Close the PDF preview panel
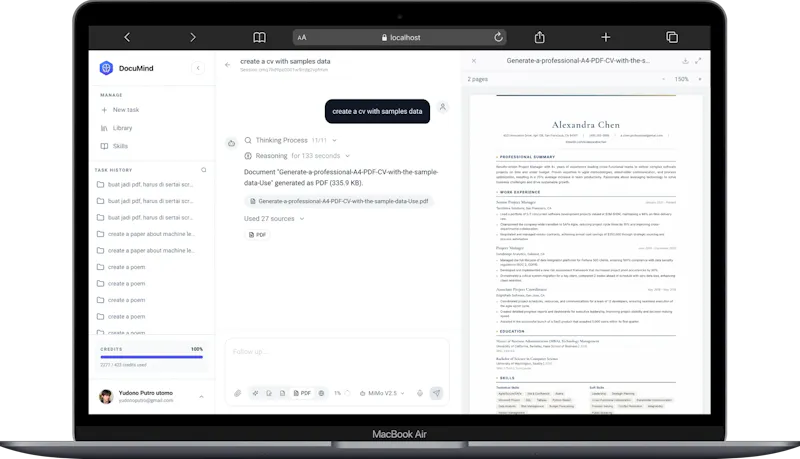 point(474,61)
